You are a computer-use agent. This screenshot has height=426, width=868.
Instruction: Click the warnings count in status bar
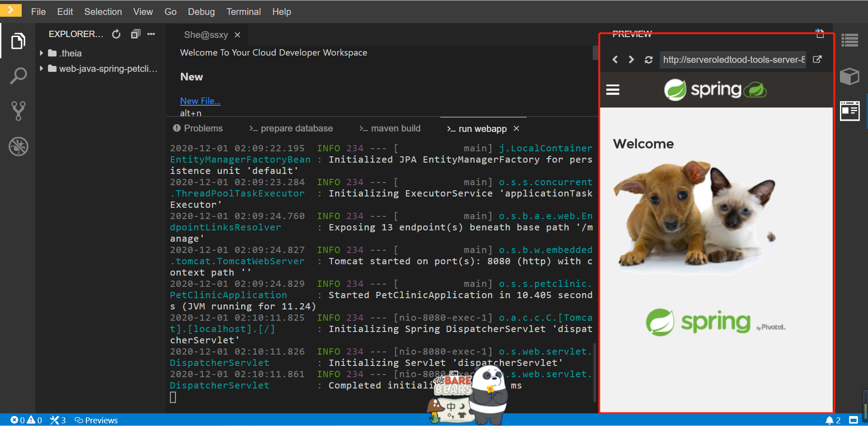coord(35,420)
